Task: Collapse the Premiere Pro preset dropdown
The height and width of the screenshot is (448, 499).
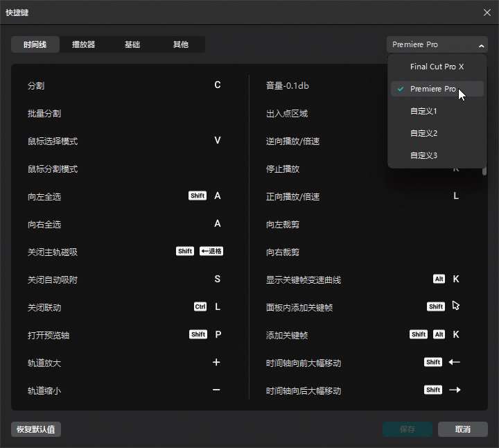Action: pos(437,44)
